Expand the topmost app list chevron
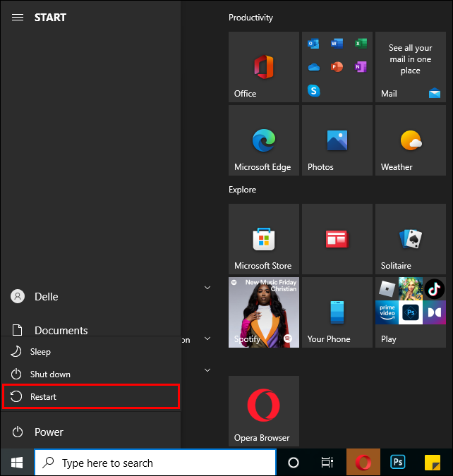 pyautogui.click(x=207, y=288)
